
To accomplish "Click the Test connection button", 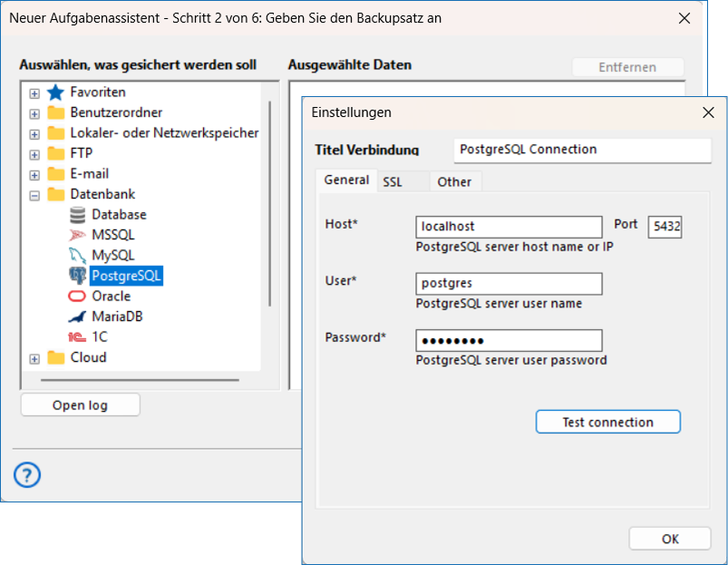I will (x=607, y=421).
